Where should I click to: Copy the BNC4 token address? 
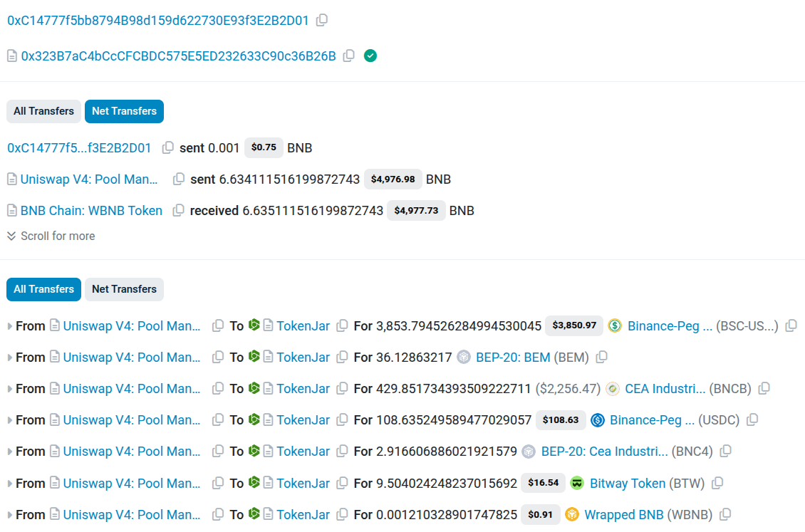pyautogui.click(x=725, y=451)
